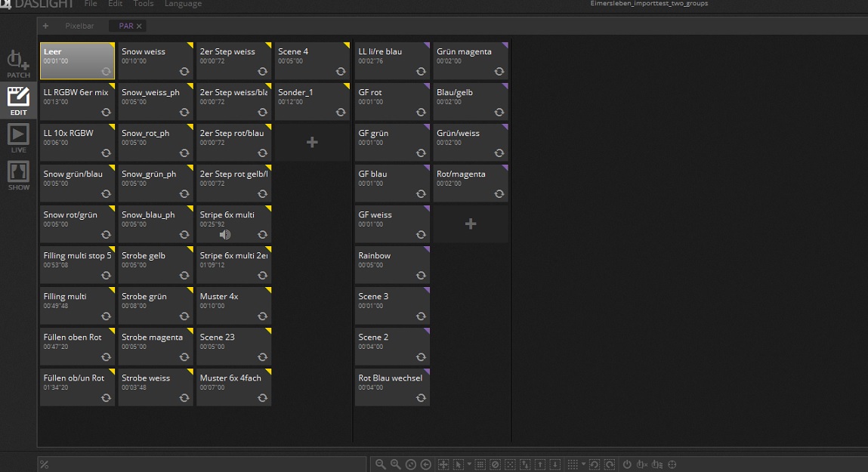Image resolution: width=868 pixels, height=472 pixels.
Task: Click the zoom in magnifier icon
Action: coord(395,464)
